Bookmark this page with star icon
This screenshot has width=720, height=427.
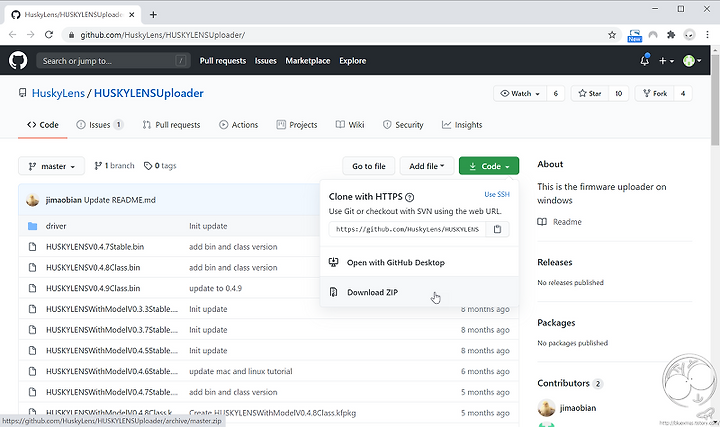(x=612, y=35)
